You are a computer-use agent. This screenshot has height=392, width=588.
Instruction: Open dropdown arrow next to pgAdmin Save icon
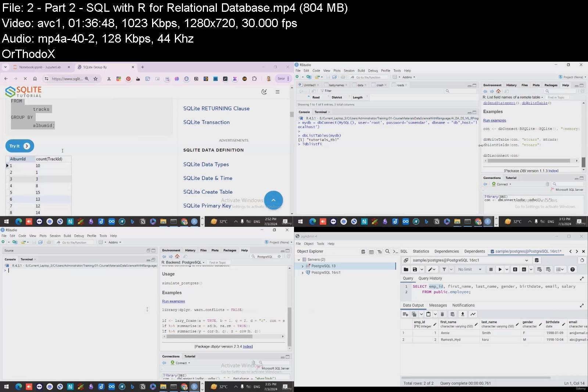[x=422, y=269]
